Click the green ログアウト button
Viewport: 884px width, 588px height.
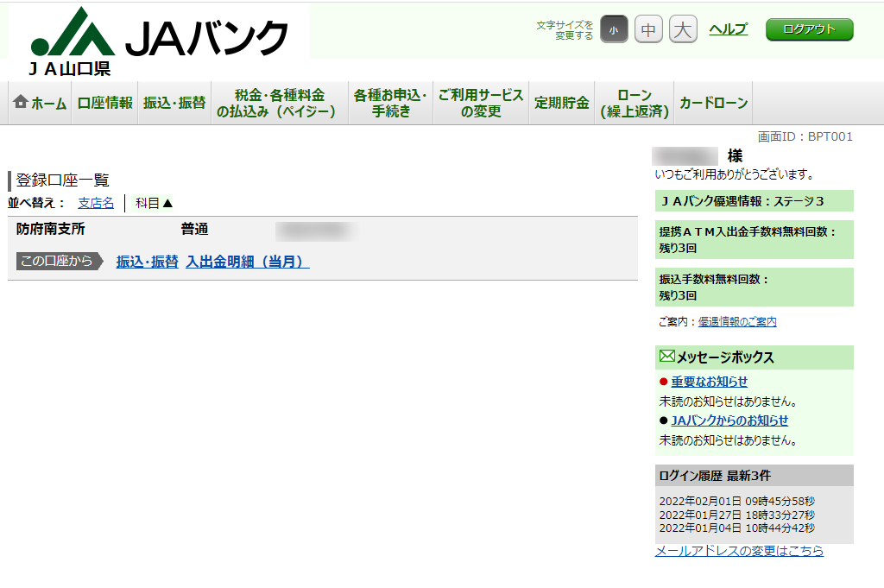click(x=809, y=29)
